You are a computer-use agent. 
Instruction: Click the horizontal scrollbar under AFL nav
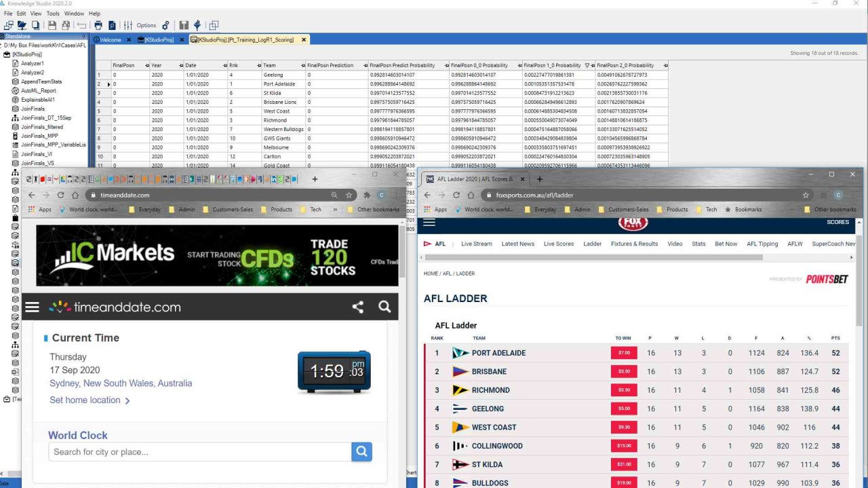(x=593, y=257)
